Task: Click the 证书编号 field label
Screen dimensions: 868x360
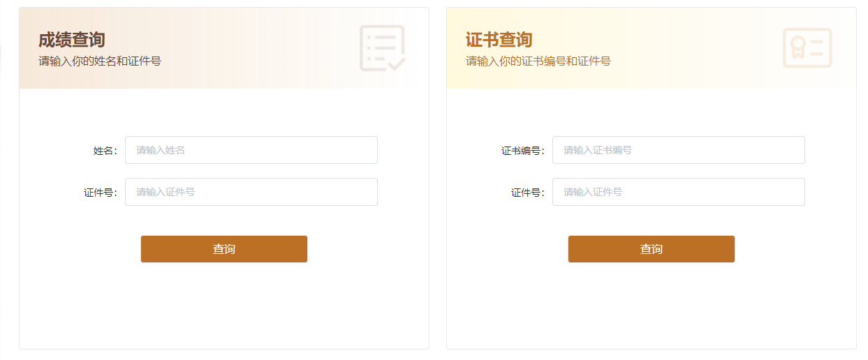Action: click(522, 151)
